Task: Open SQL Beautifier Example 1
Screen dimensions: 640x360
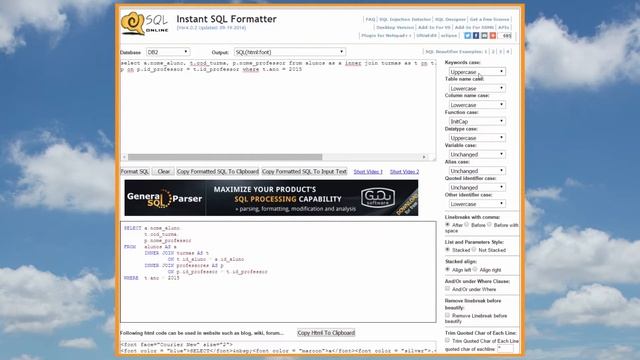Action: [x=486, y=52]
